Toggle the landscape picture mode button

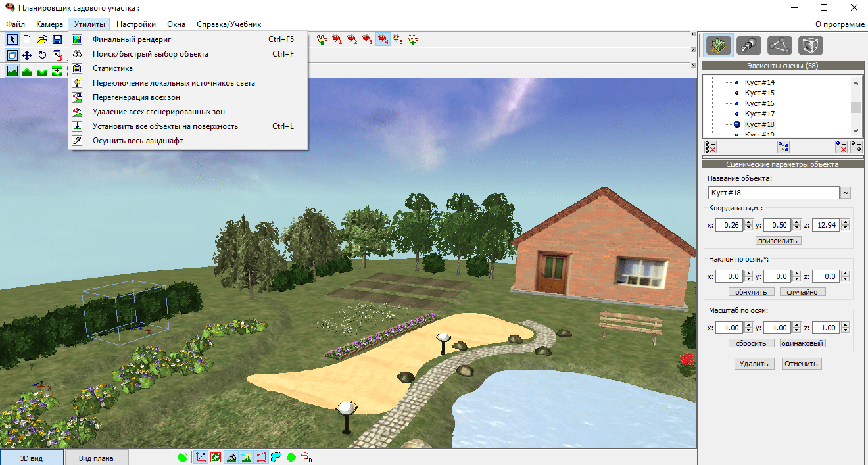click(12, 71)
